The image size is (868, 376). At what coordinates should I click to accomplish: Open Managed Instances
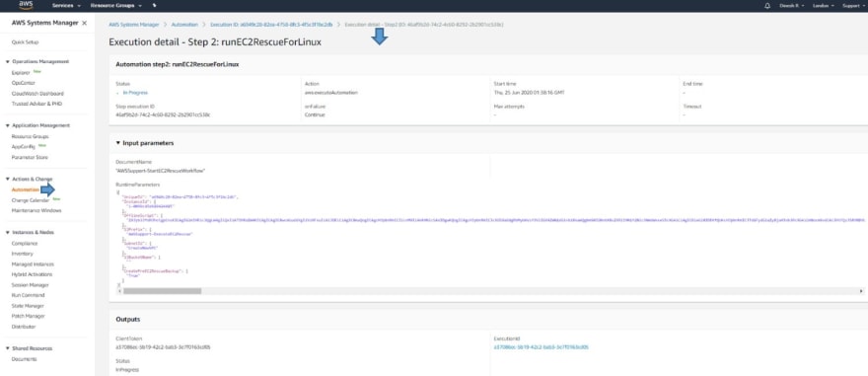32,264
